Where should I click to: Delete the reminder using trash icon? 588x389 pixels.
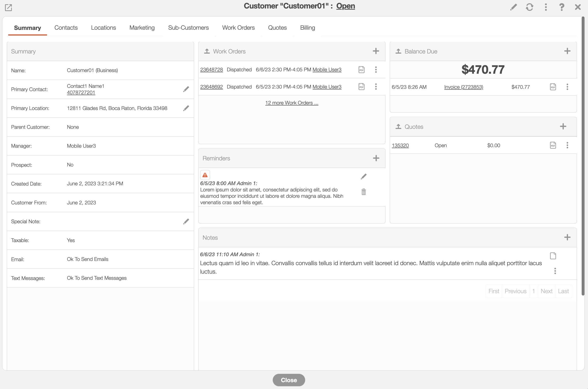click(x=364, y=192)
